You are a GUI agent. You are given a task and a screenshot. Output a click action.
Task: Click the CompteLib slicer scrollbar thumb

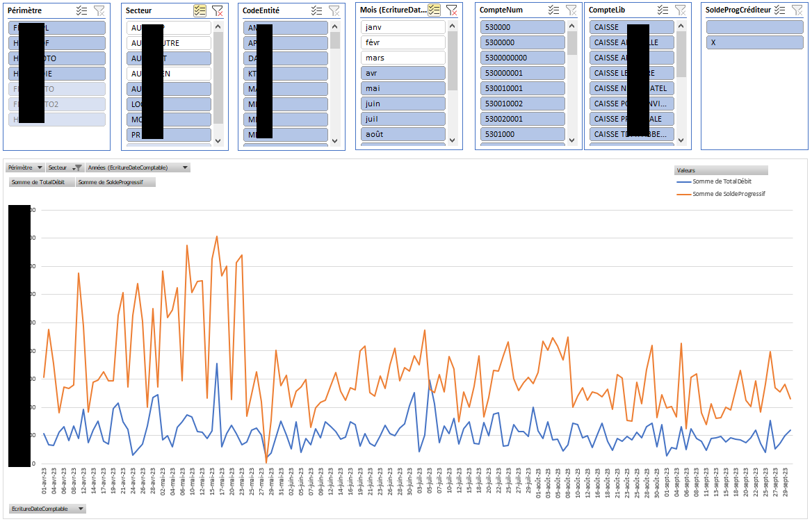pos(681,54)
